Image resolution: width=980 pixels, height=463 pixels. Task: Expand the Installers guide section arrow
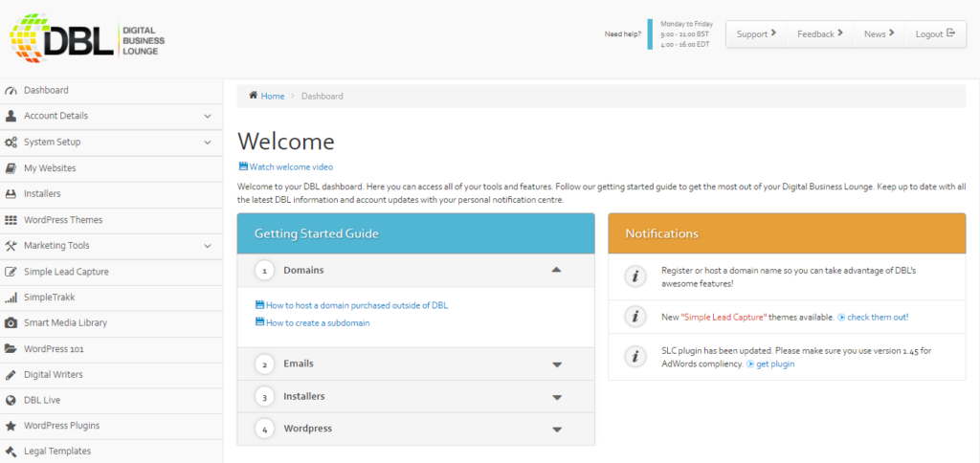[557, 397]
